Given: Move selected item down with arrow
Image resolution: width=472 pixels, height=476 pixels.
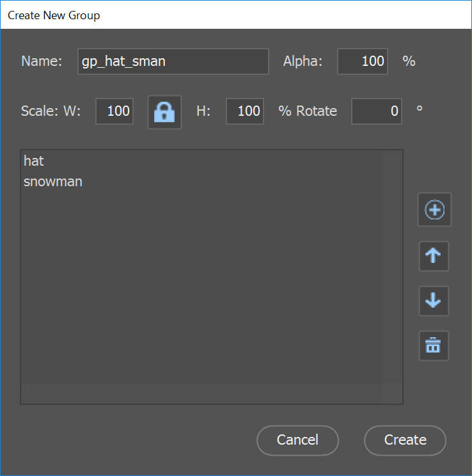Looking at the screenshot, I should (x=434, y=301).
